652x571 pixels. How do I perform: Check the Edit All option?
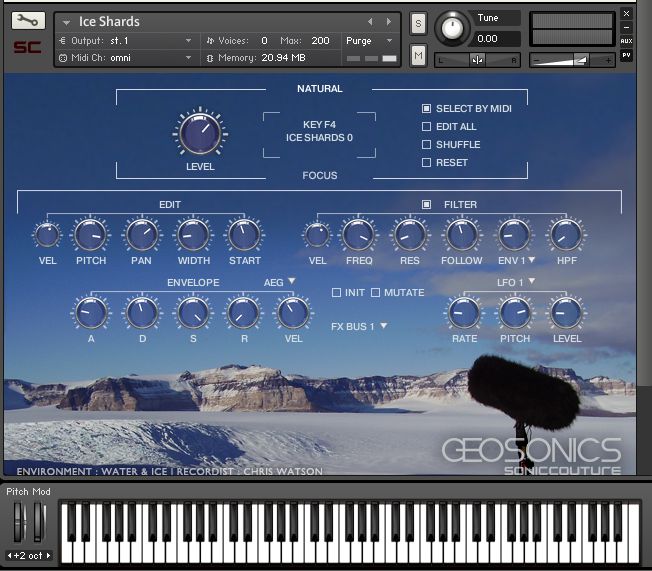(427, 126)
